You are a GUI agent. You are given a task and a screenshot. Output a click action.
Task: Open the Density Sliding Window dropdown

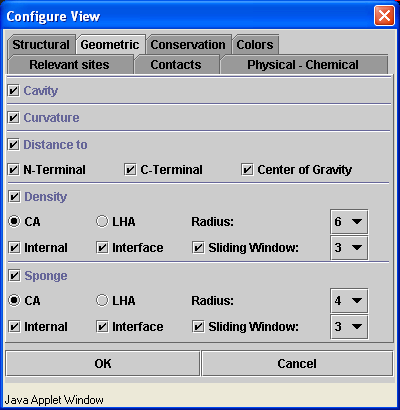point(349,248)
